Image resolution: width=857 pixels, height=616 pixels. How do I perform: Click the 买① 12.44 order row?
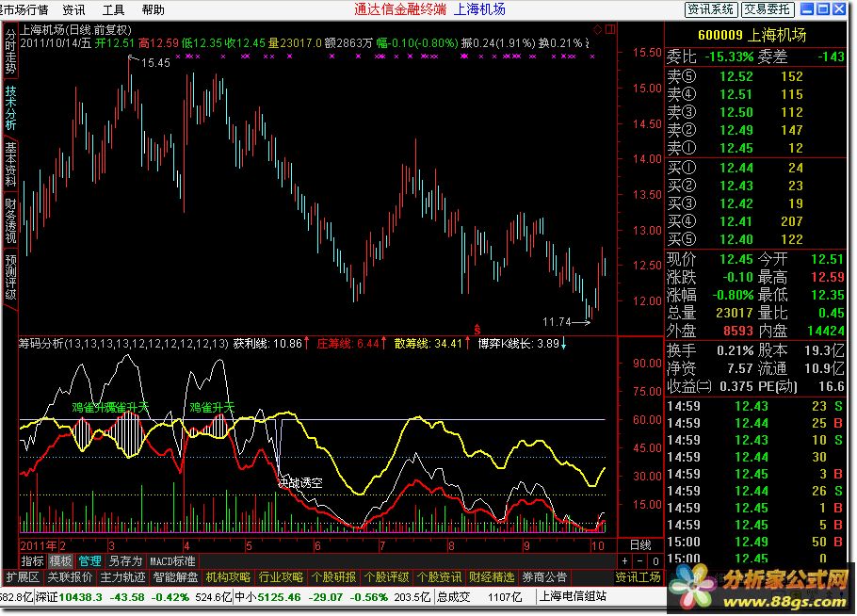click(x=754, y=168)
